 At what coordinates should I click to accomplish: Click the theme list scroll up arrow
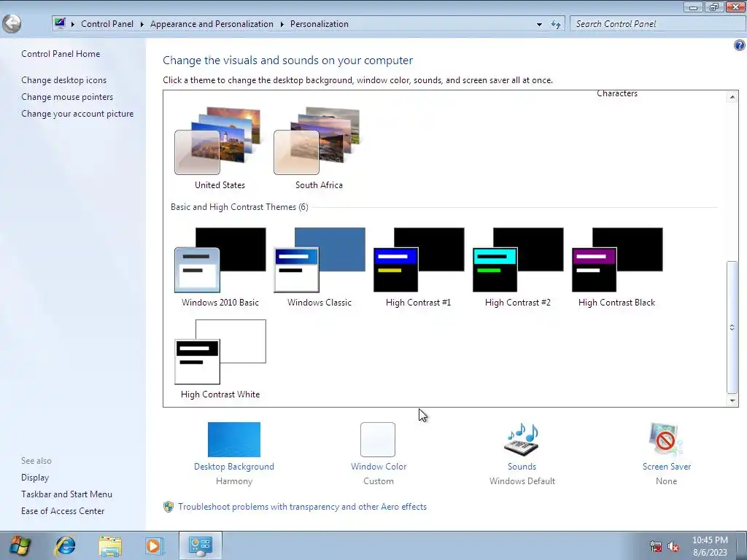[x=732, y=97]
